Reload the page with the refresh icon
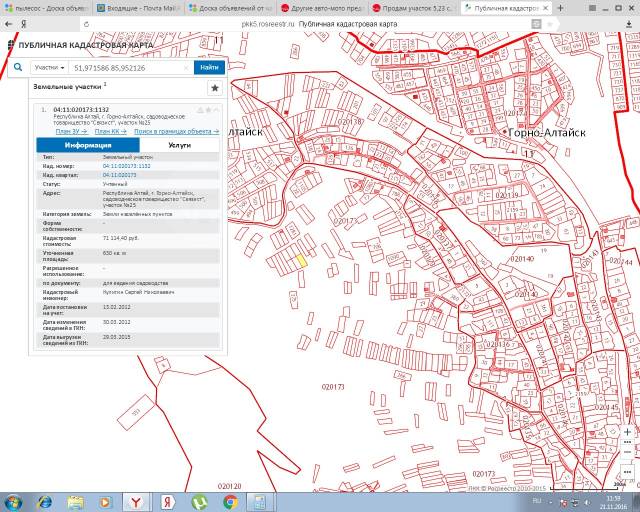The height and width of the screenshot is (512, 640). pos(86,24)
